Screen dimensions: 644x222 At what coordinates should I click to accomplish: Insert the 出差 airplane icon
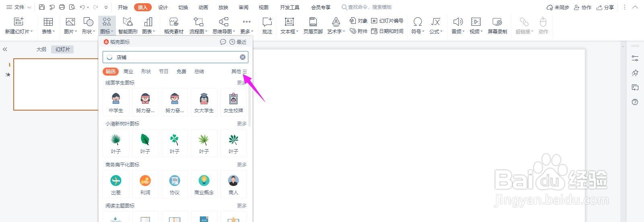tap(116, 184)
